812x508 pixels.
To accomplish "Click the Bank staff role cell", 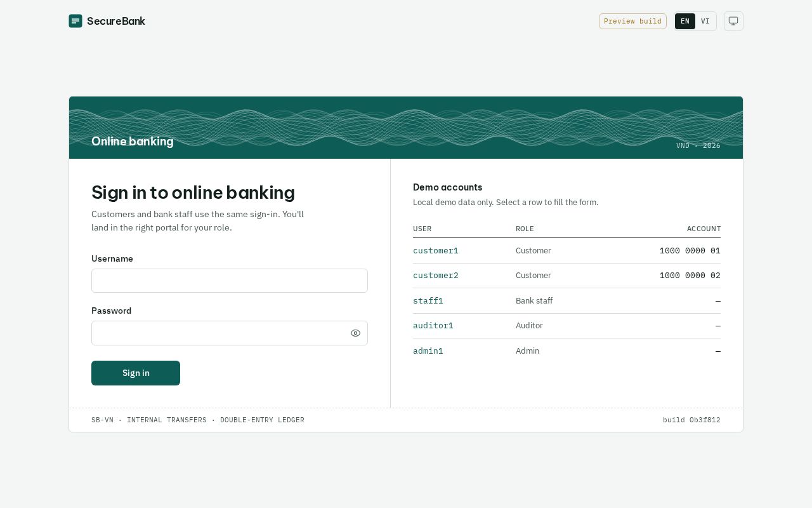I will tap(534, 301).
